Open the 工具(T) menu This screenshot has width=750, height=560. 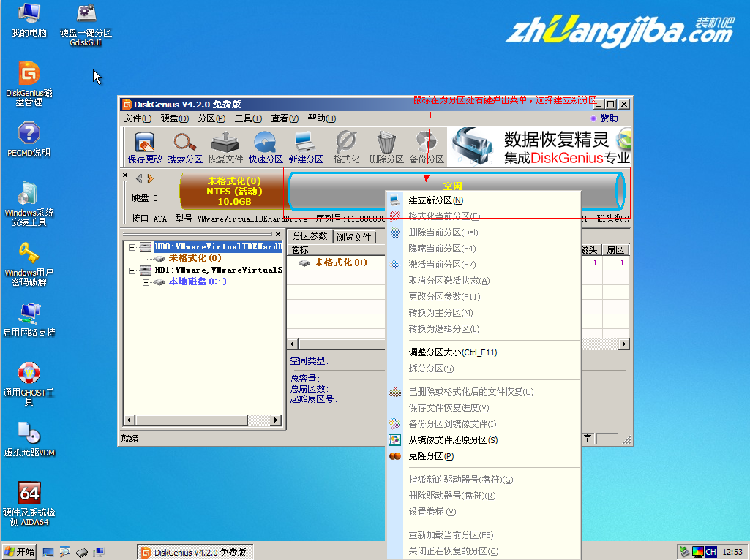click(249, 118)
